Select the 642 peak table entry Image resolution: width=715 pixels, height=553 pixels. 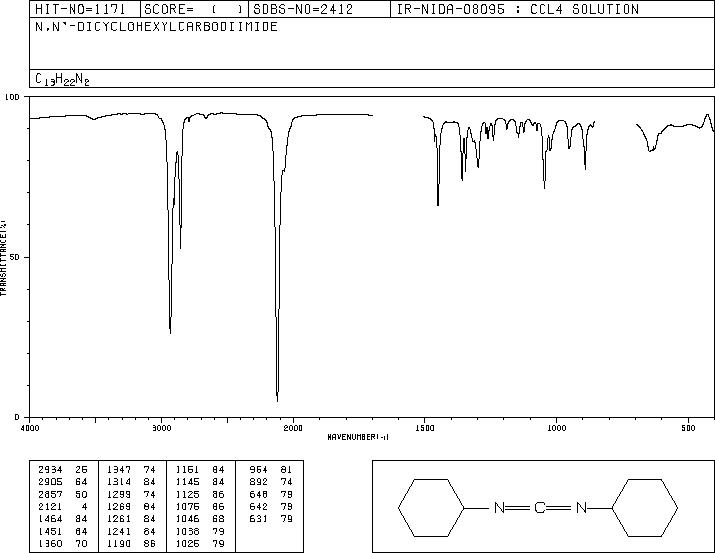click(x=271, y=506)
